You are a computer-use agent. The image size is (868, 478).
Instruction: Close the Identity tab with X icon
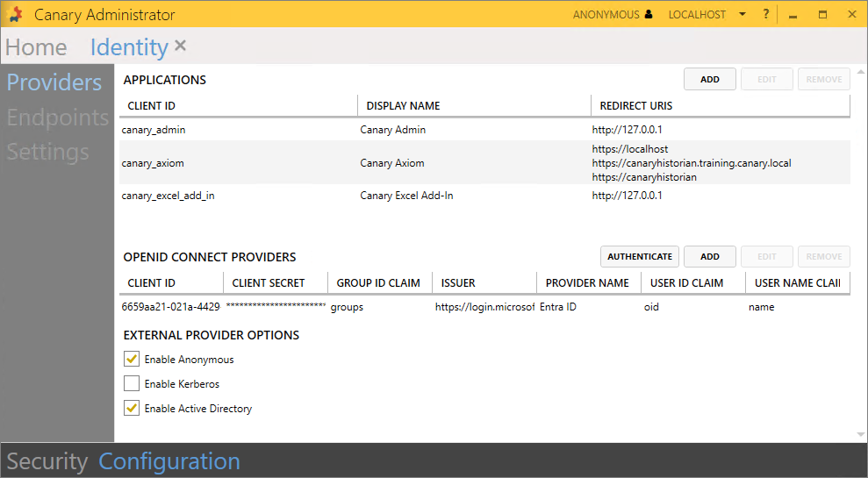click(x=180, y=46)
